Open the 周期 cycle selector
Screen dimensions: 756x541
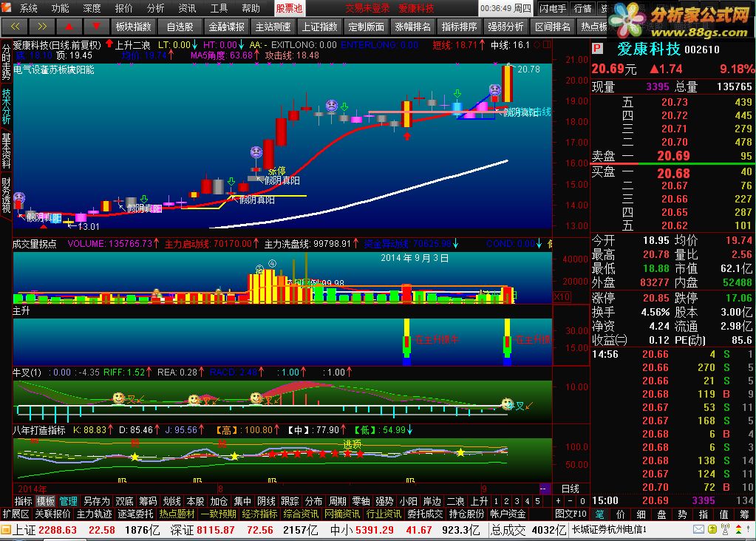[x=338, y=501]
